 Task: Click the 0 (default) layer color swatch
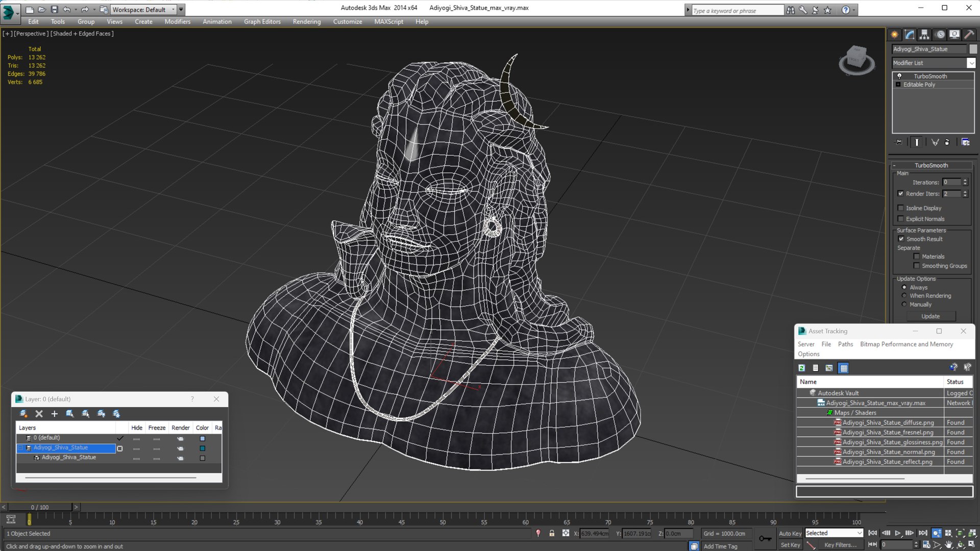(x=203, y=439)
